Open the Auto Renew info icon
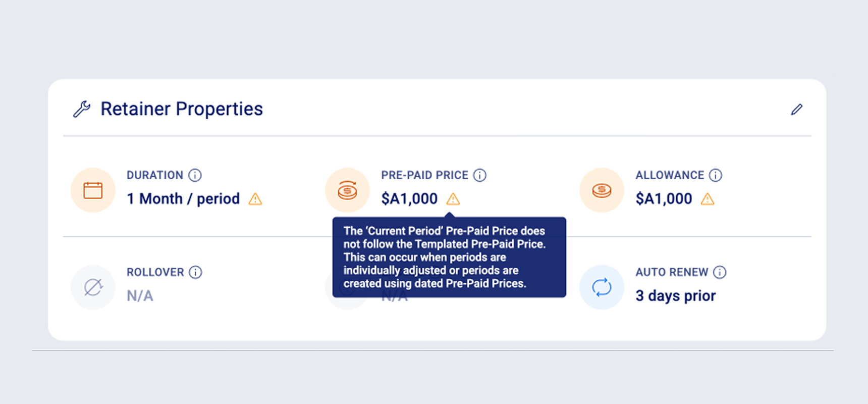868x404 pixels. click(720, 272)
